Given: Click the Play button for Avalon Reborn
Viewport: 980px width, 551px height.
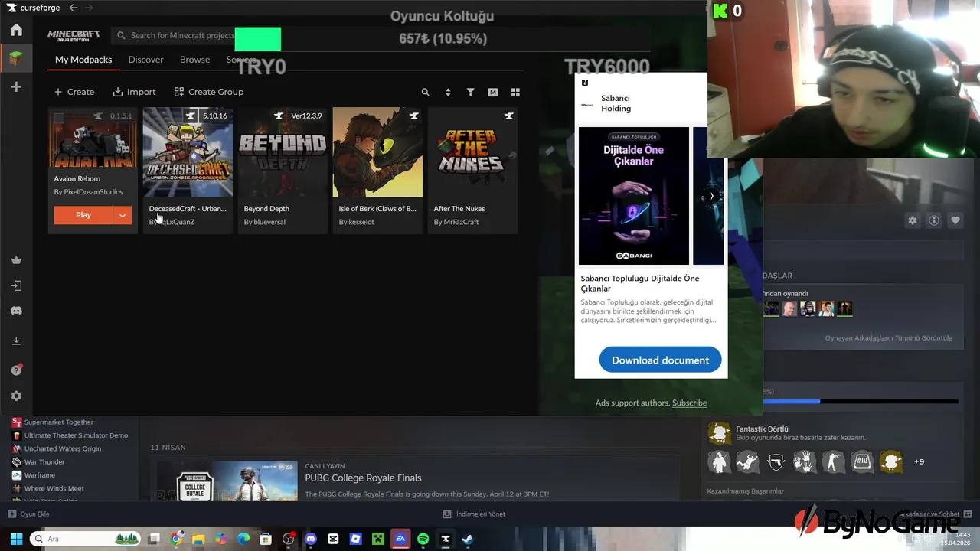Looking at the screenshot, I should pyautogui.click(x=83, y=215).
